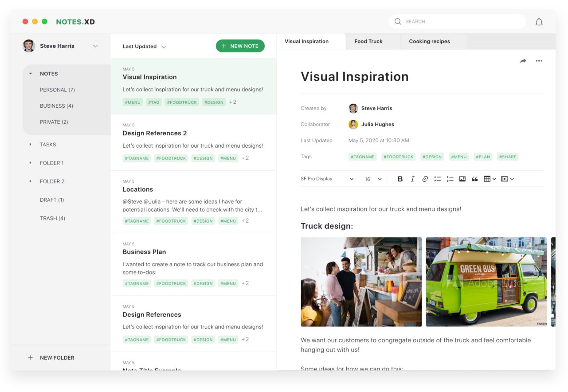The image size is (568, 392).
Task: Open the note's more options menu
Action: [x=539, y=61]
